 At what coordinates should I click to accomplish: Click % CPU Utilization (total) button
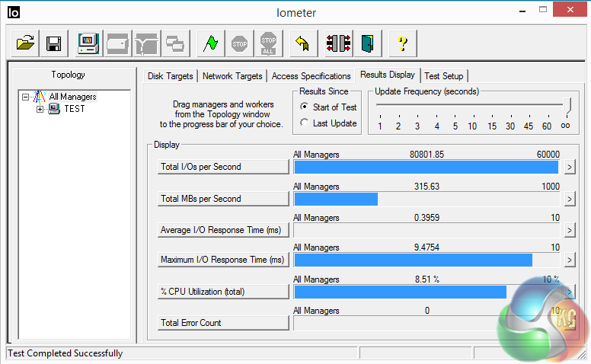point(223,292)
